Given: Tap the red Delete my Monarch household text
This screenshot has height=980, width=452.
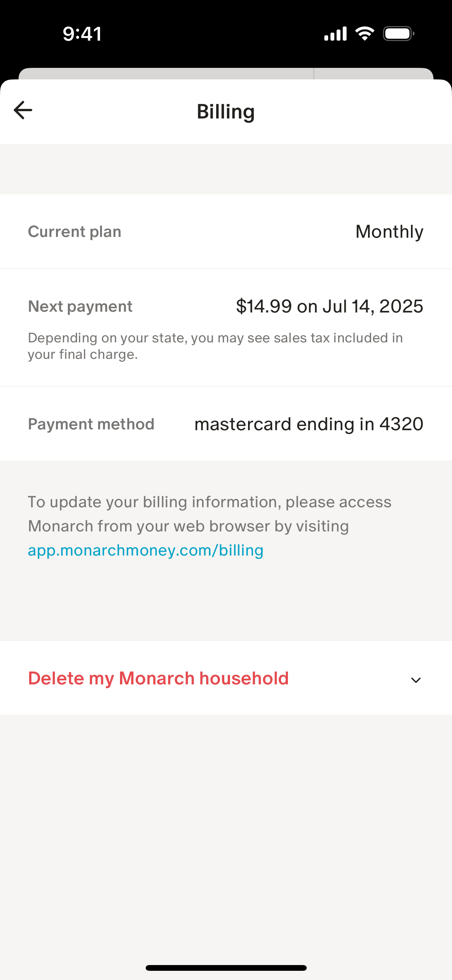Looking at the screenshot, I should (x=158, y=678).
